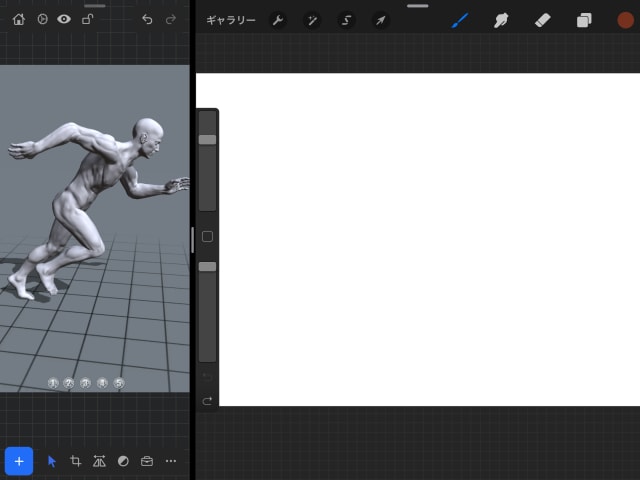
Task: Toggle the unlock padlock icon
Action: pos(87,19)
